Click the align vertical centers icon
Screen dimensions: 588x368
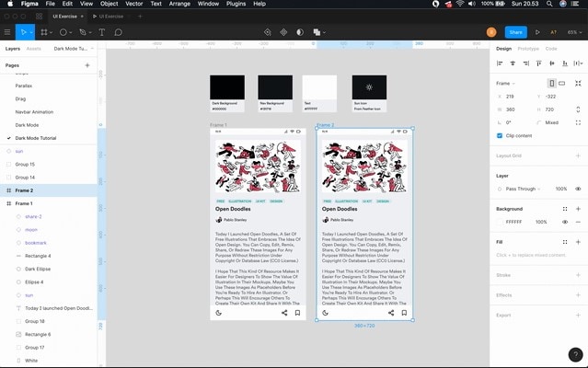click(552, 63)
